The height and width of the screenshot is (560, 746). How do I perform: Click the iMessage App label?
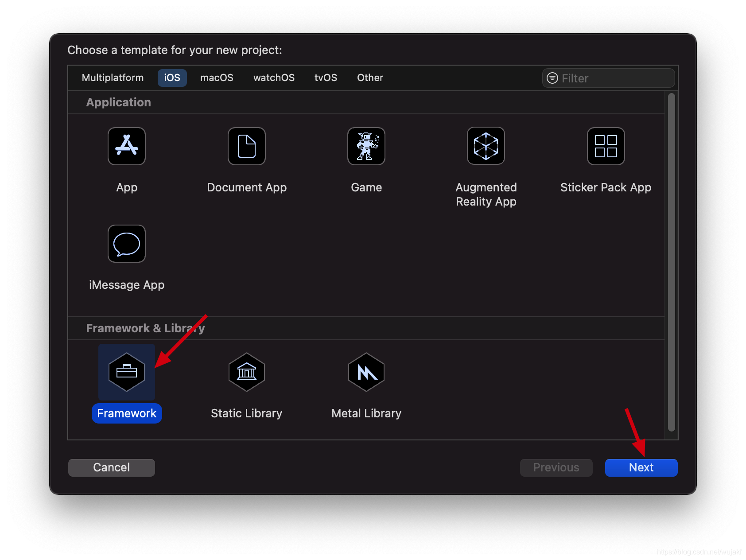[127, 285]
